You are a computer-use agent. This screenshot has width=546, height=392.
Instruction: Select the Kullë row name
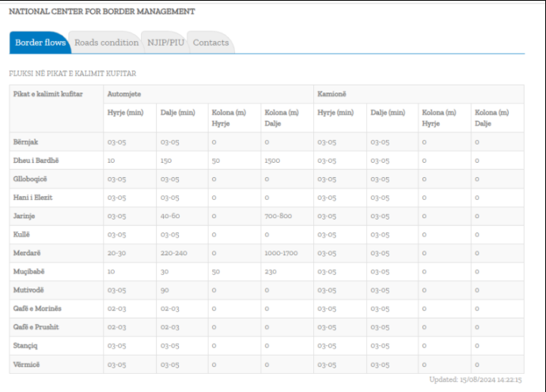coord(21,235)
